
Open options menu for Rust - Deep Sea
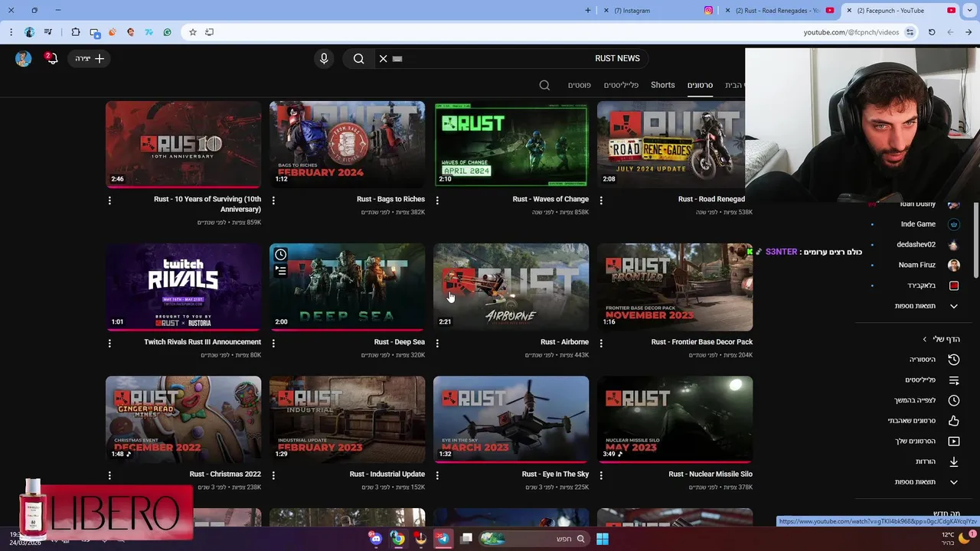click(x=273, y=343)
